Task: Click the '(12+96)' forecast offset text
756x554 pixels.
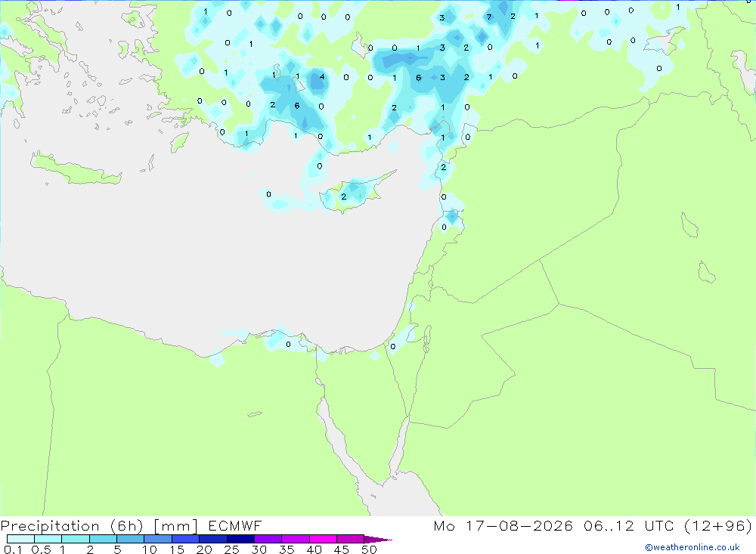Action: [x=718, y=526]
